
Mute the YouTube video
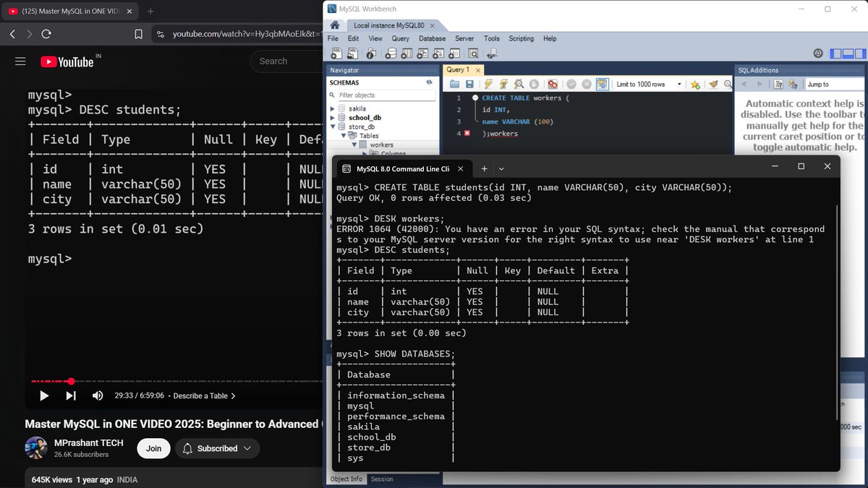[x=98, y=395]
